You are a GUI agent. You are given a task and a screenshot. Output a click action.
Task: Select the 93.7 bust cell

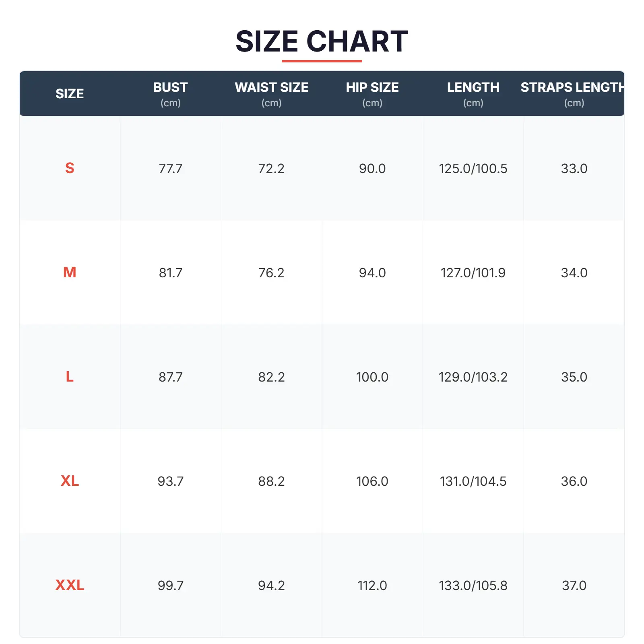pyautogui.click(x=170, y=481)
